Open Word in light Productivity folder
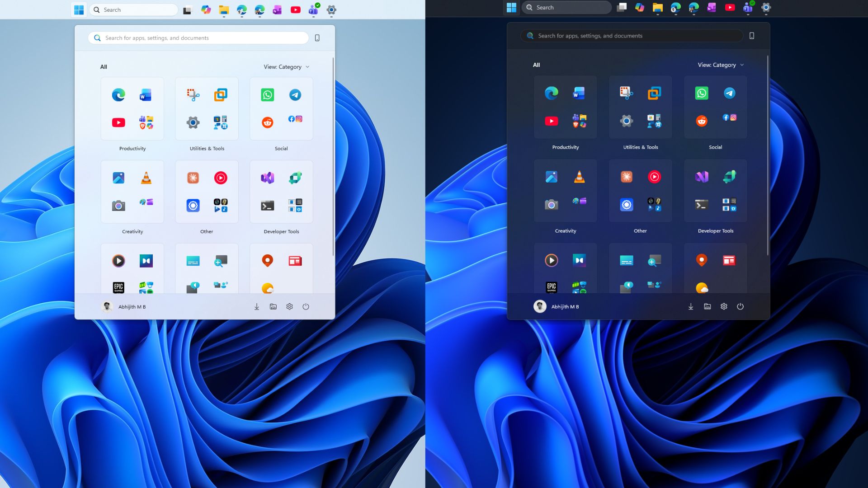The width and height of the screenshot is (868, 488). click(146, 95)
